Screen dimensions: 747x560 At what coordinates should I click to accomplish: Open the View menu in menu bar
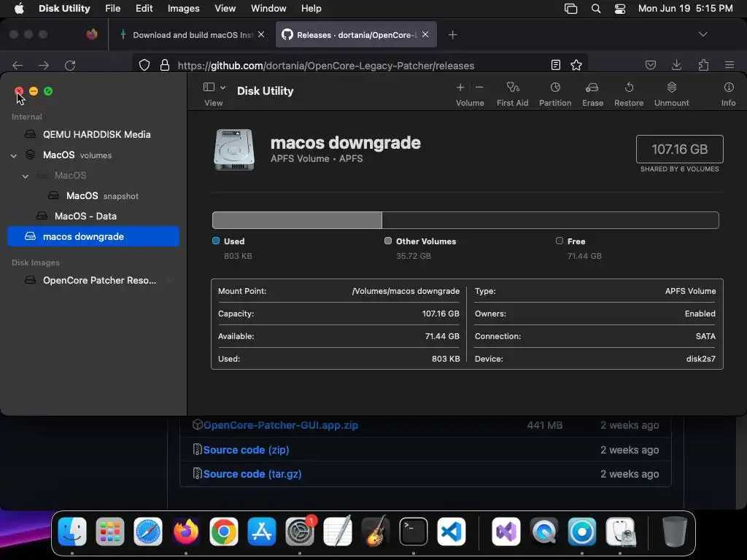tap(225, 9)
